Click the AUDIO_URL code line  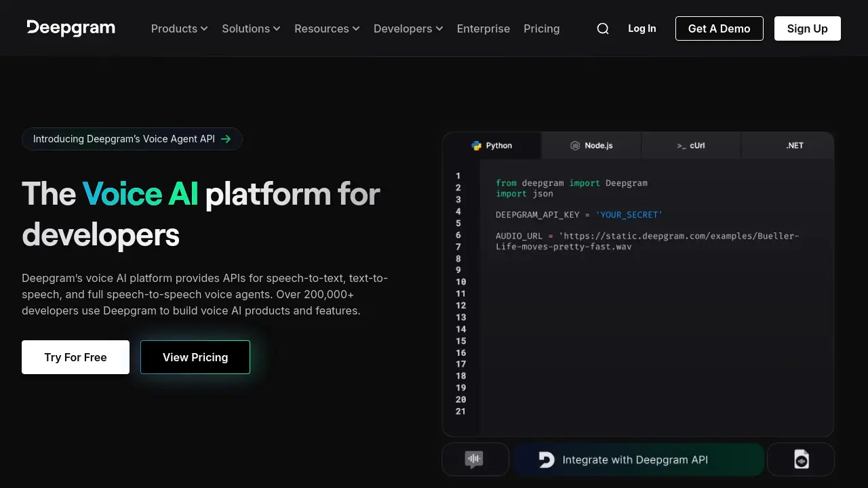click(648, 241)
